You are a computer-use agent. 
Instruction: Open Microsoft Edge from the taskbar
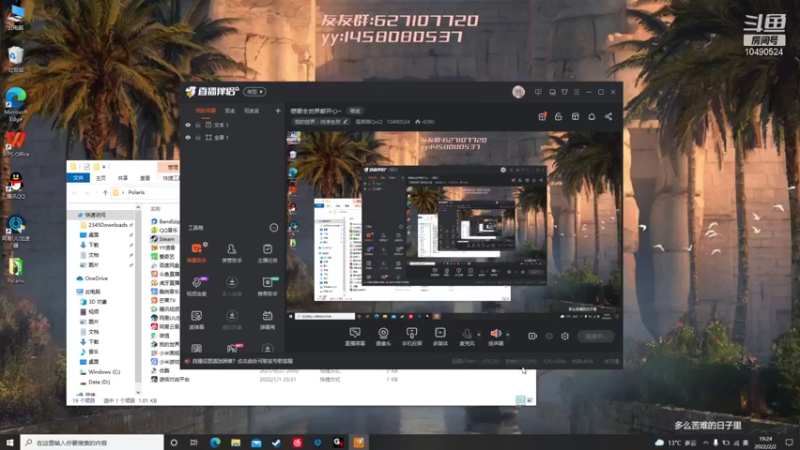[215, 442]
